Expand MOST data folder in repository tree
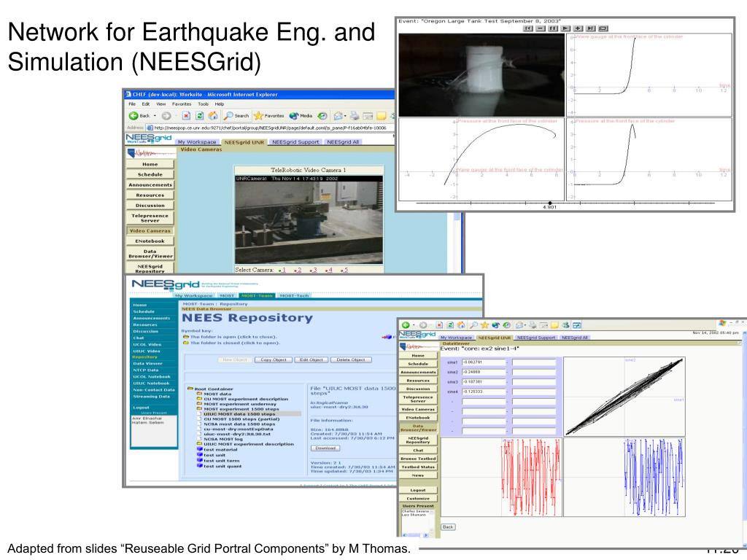This screenshot has width=747, height=560. pyautogui.click(x=200, y=394)
